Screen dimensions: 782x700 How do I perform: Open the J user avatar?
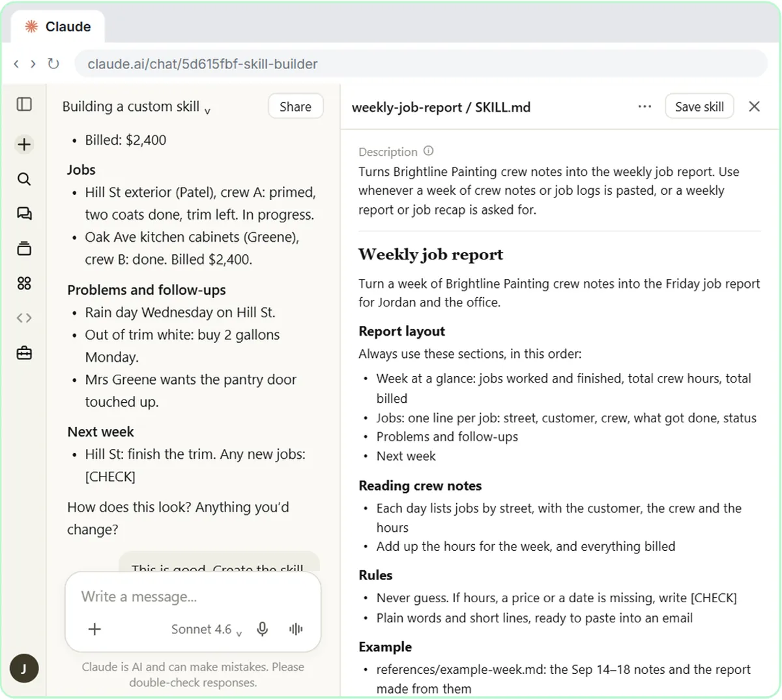[24, 668]
